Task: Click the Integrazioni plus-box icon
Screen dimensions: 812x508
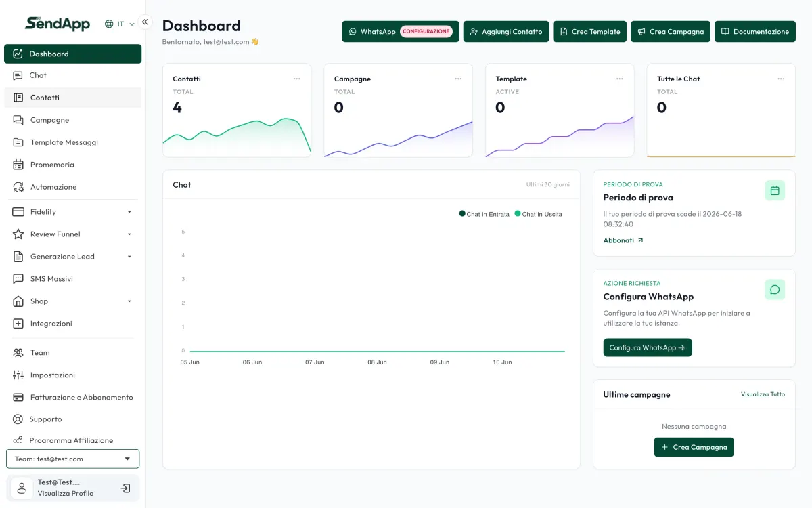Action: click(x=18, y=324)
